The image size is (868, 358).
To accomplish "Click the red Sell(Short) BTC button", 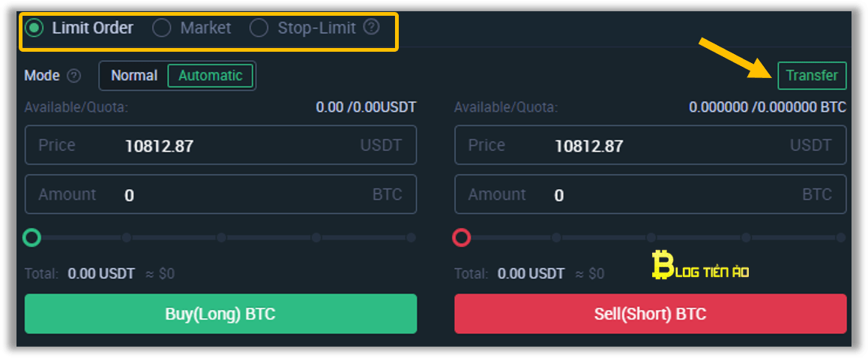I will [x=651, y=314].
